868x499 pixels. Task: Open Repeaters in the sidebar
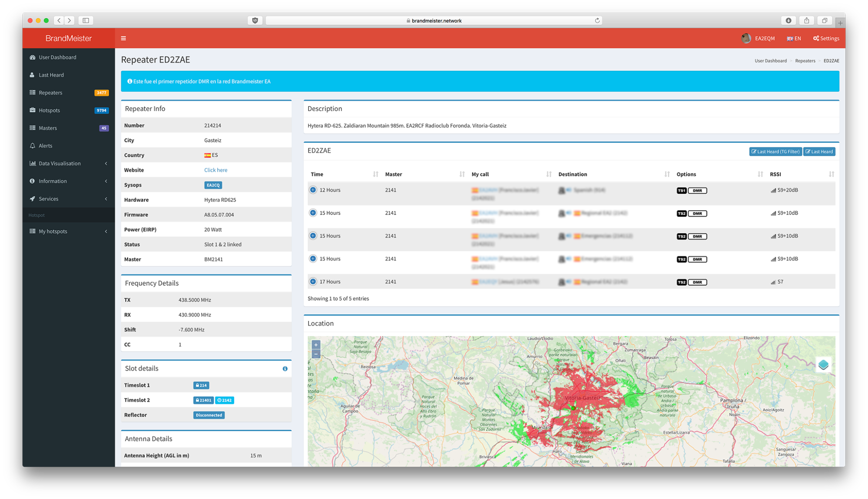50,93
